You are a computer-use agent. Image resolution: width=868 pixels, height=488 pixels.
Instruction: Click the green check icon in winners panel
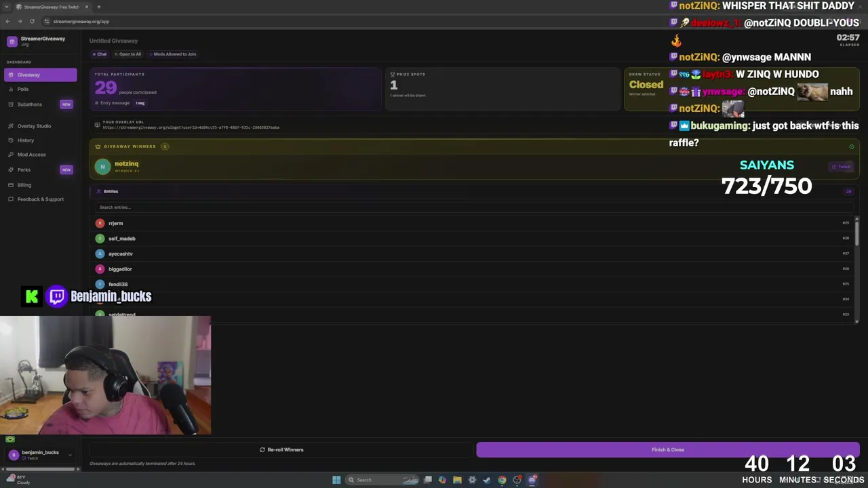coord(851,146)
